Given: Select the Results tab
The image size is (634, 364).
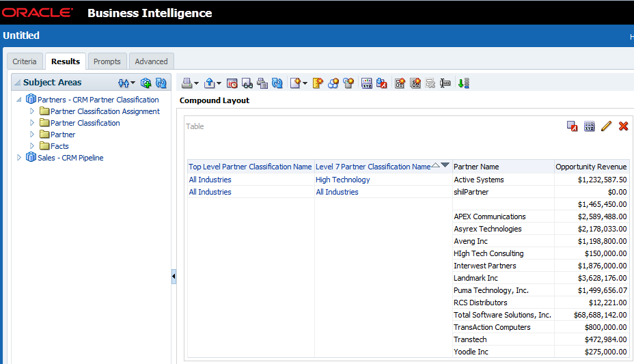Looking at the screenshot, I should click(66, 61).
